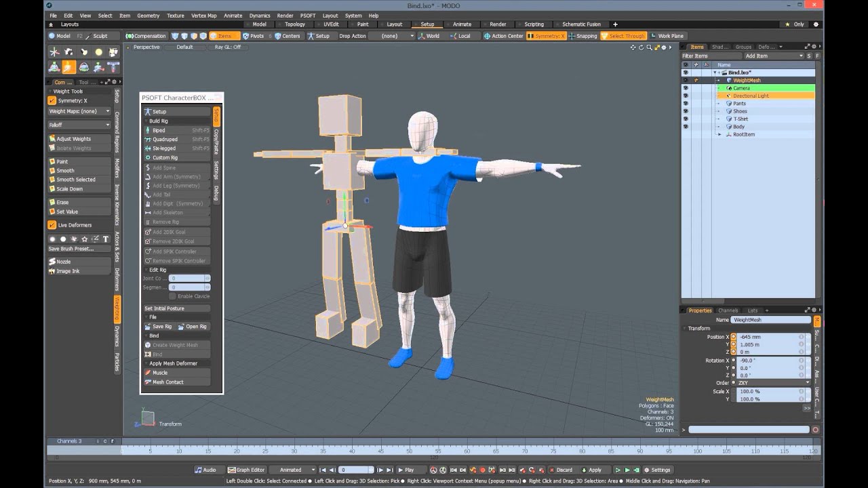Toggle Symmetry: X checkbox in Weight Tools
The image size is (868, 488).
pyautogui.click(x=52, y=100)
